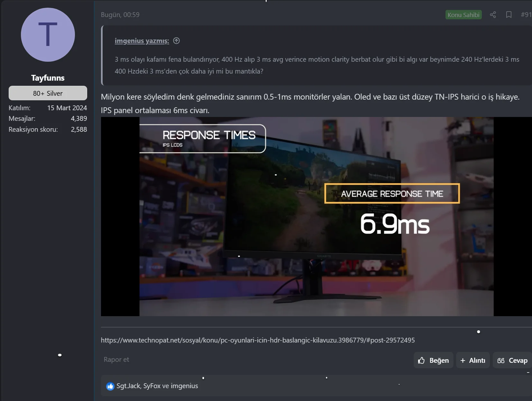532x401 pixels.
Task: View the list of users who liked
Action: point(157,386)
